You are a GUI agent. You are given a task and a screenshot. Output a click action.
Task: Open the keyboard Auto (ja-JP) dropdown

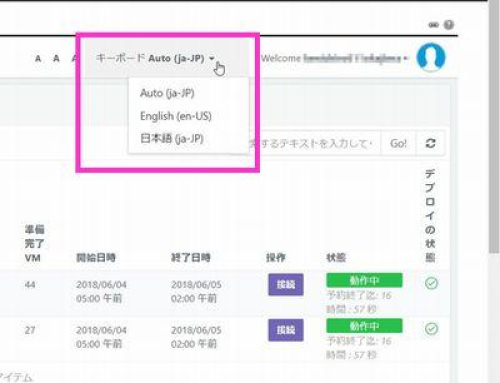[x=155, y=58]
